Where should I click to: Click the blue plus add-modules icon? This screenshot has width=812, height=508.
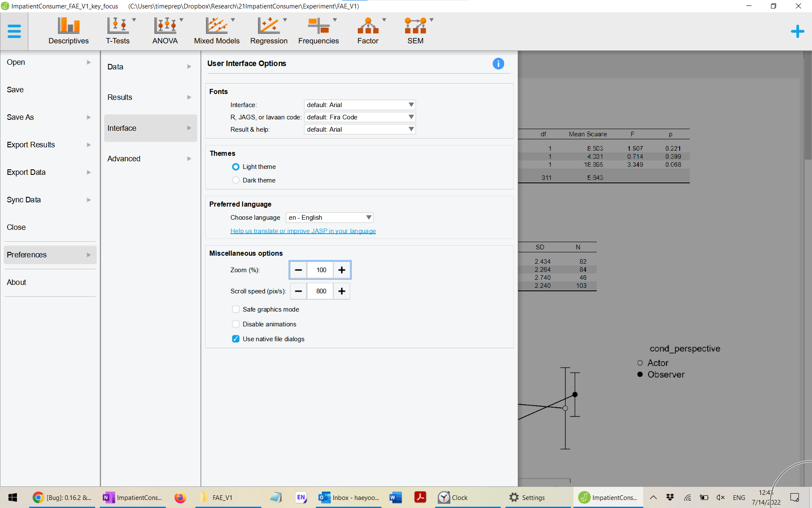(797, 31)
